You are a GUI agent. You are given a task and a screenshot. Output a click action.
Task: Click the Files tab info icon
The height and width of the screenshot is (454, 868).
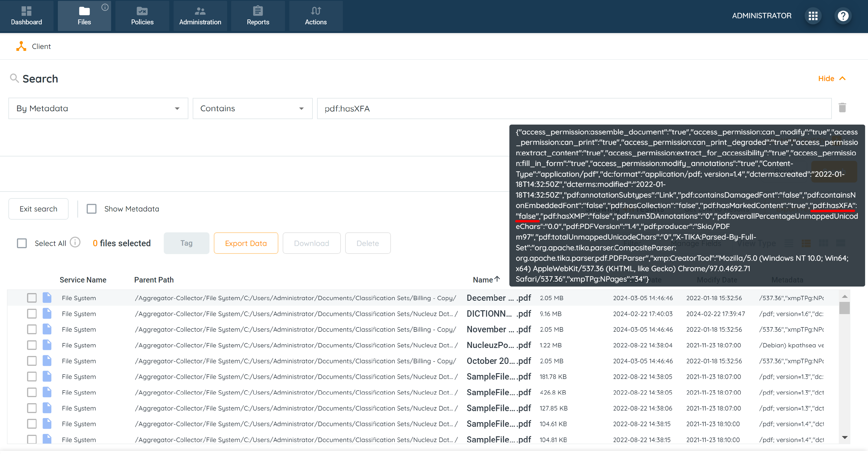tap(105, 8)
